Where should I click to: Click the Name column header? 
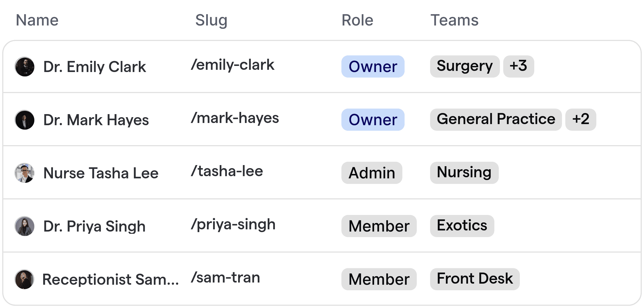coord(37,20)
